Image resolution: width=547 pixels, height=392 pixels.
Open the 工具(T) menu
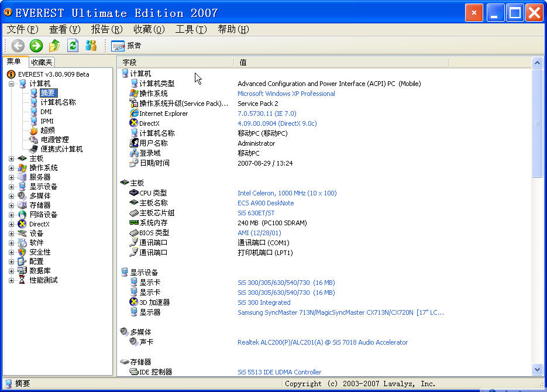[191, 29]
